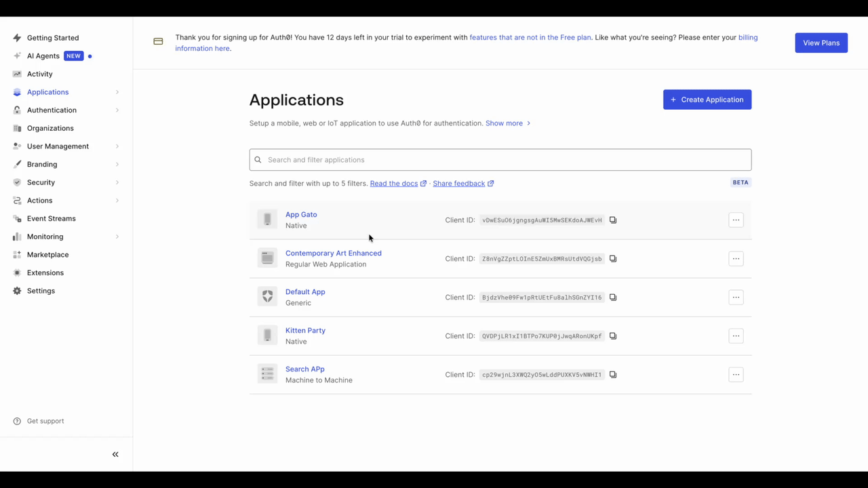Click the NEW badge beside AI Agents
The width and height of the screenshot is (868, 488).
(x=73, y=56)
